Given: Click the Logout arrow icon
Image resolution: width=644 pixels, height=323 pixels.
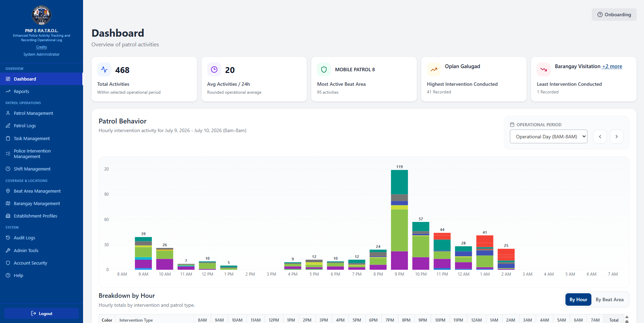Looking at the screenshot, I should pyautogui.click(x=34, y=313).
